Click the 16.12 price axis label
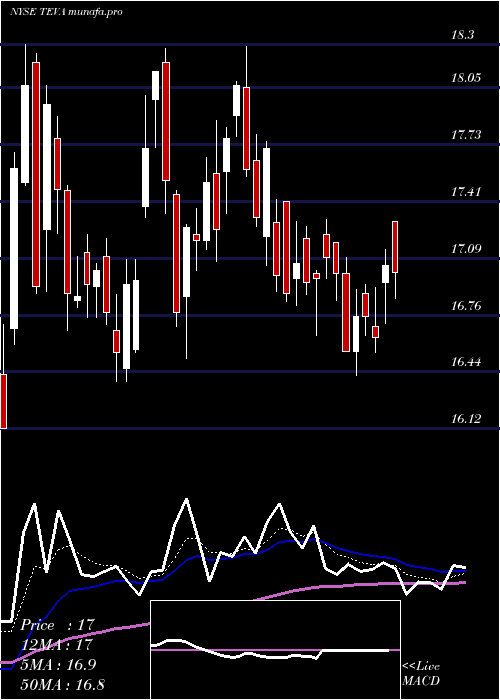 click(x=466, y=419)
